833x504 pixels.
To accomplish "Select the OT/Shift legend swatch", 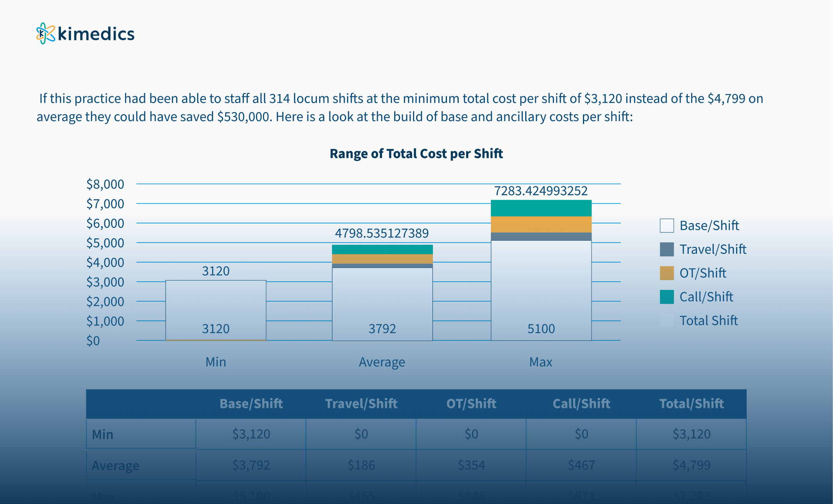I will pos(667,273).
